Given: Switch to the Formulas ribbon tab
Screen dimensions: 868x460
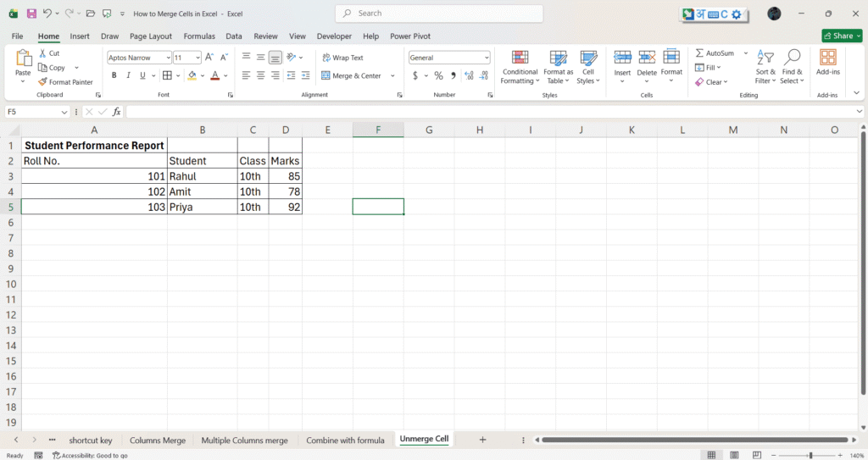Looking at the screenshot, I should click(199, 36).
